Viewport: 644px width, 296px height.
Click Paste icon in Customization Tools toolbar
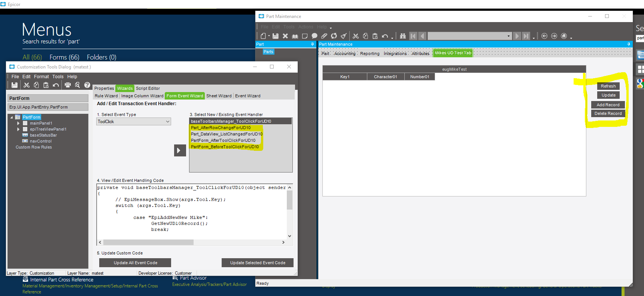(46, 85)
